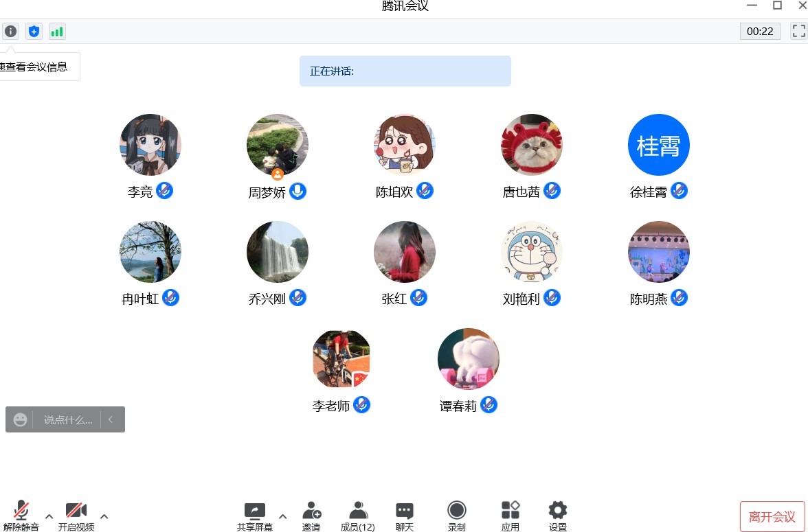Image resolution: width=808 pixels, height=532 pixels.
Task: Open the Apps (应用) icon
Action: 510,516
